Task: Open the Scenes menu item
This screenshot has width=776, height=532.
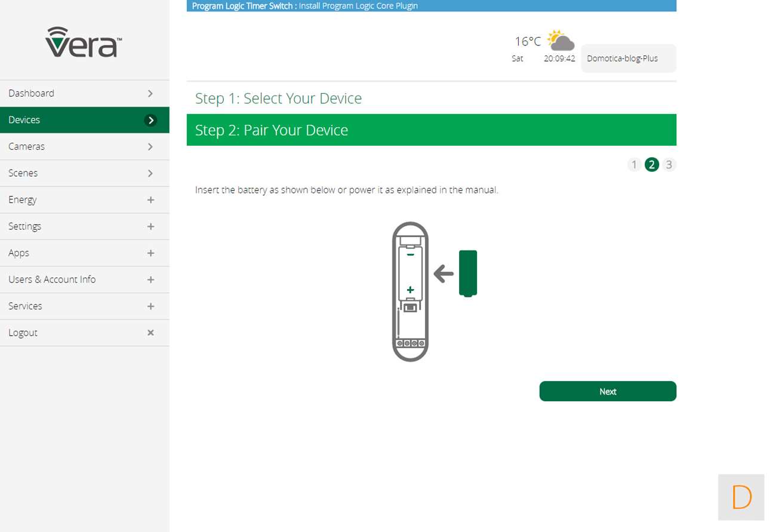Action: (23, 173)
